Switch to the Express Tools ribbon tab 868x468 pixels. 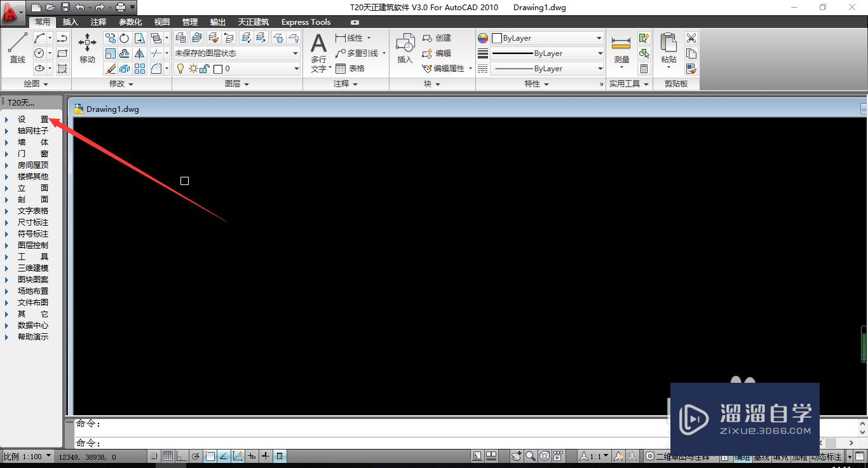306,22
